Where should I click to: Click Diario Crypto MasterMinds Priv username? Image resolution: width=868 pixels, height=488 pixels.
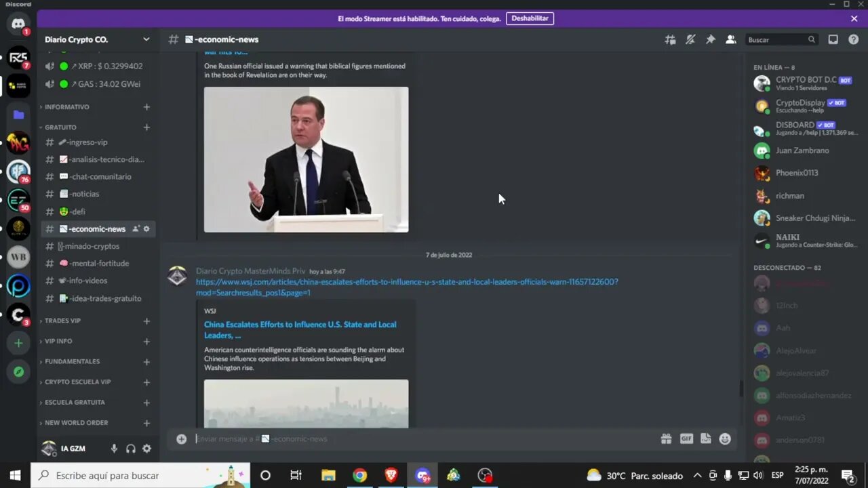point(250,271)
